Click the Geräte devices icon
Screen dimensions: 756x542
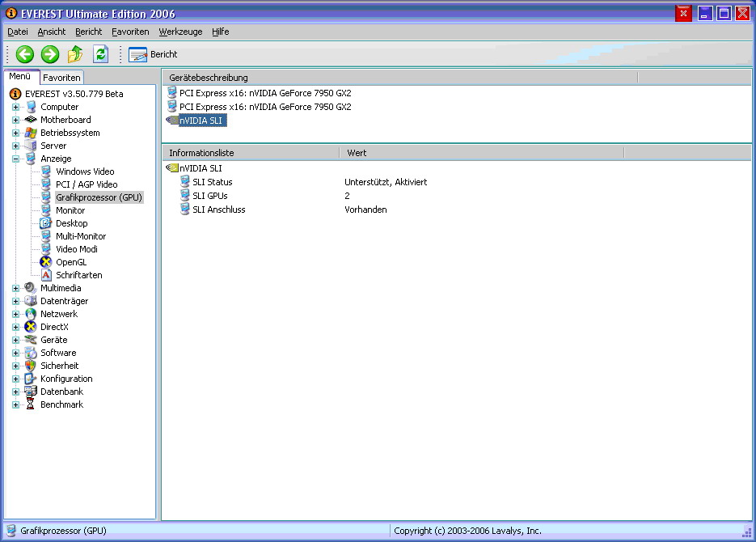[31, 340]
